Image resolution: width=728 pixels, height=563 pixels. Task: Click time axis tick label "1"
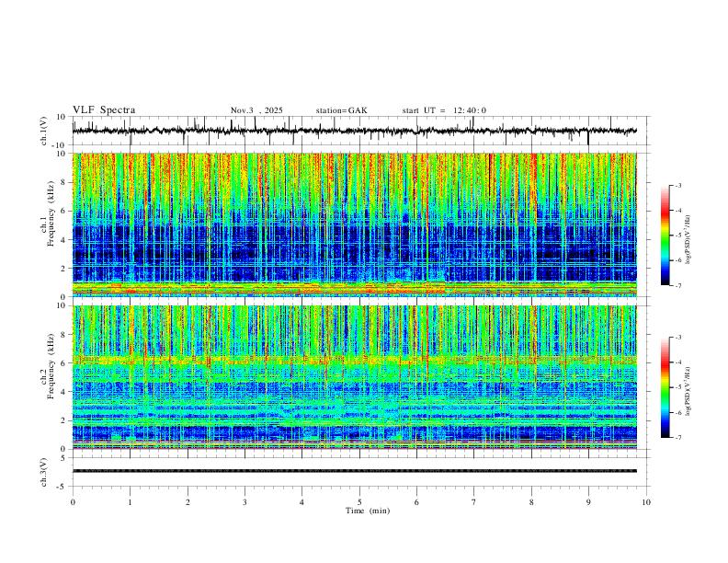coord(130,502)
